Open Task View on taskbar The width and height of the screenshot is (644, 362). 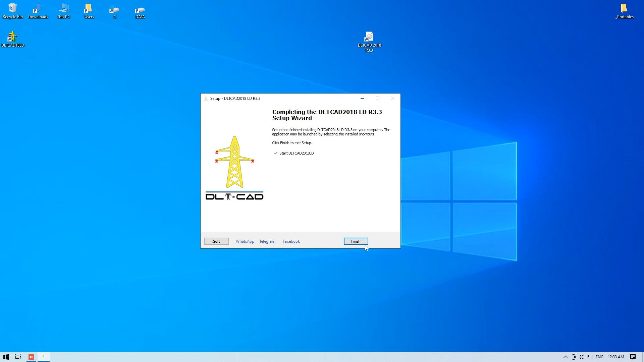(x=18, y=357)
